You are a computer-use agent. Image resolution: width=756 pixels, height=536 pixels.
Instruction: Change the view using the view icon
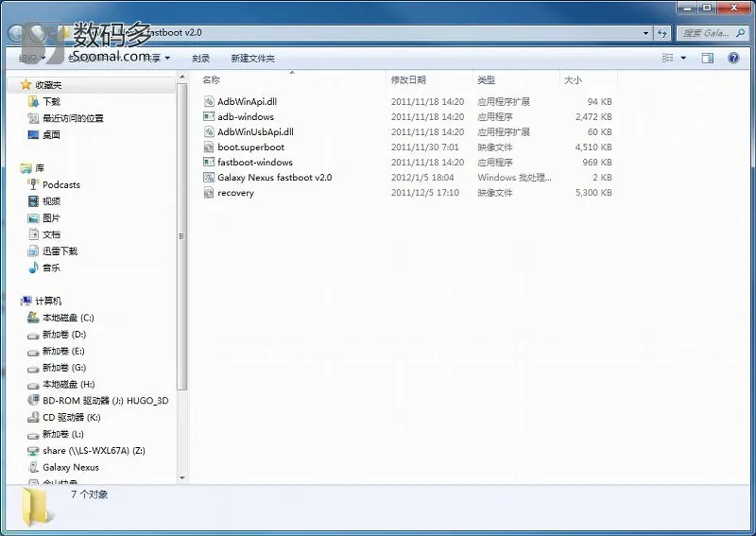(x=668, y=58)
